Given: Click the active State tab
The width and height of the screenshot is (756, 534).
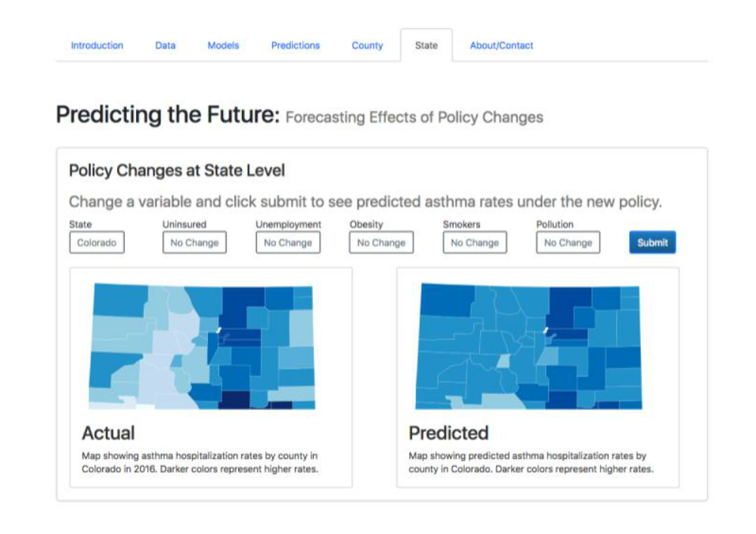Looking at the screenshot, I should click(426, 45).
